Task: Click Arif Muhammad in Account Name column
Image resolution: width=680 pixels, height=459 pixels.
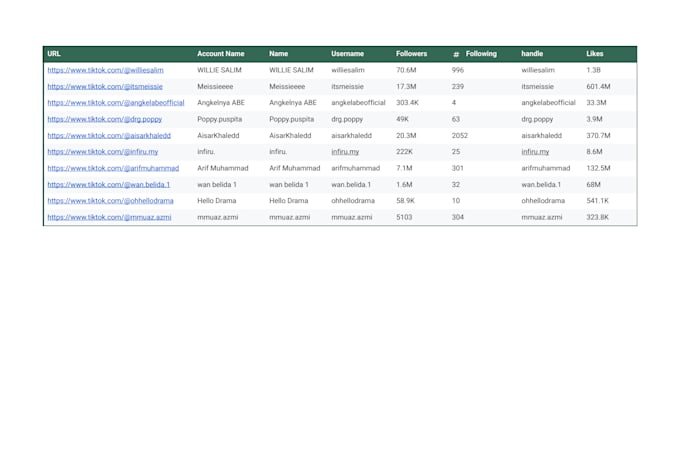Action: pos(223,168)
